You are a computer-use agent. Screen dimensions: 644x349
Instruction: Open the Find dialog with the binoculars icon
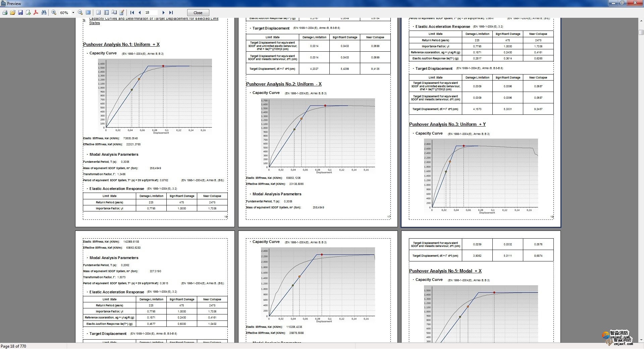point(44,12)
